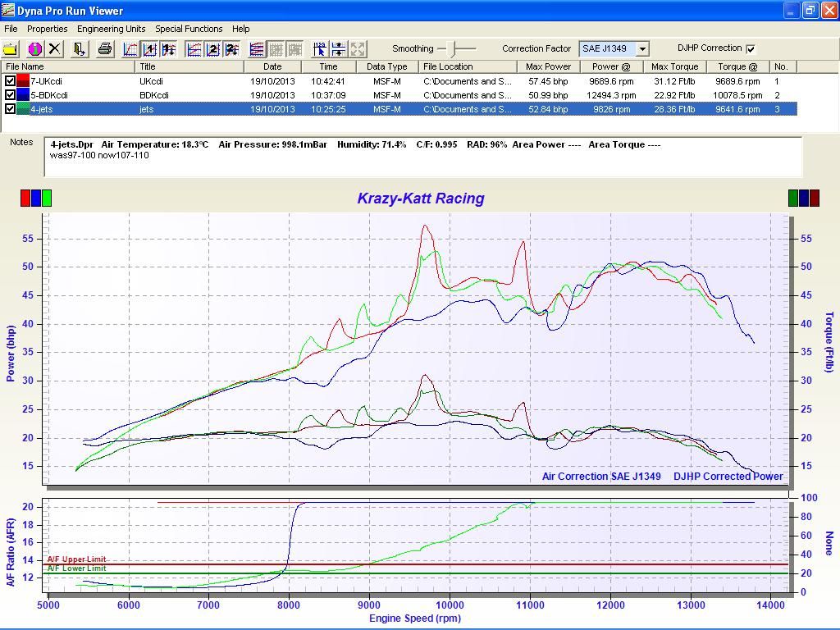The width and height of the screenshot is (840, 630).
Task: Click the dark green torque swatch above the graph
Action: point(793,198)
